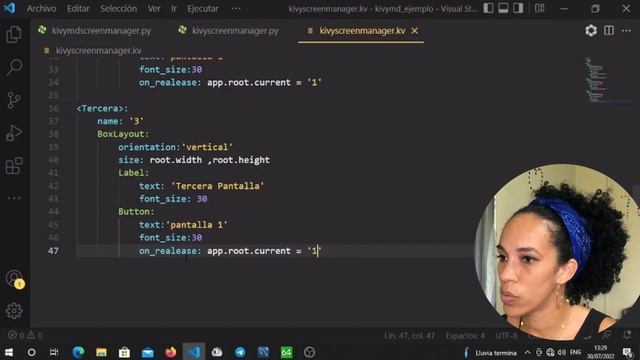Image resolution: width=640 pixels, height=360 pixels.
Task: Open network settings in system tray
Action: [550, 352]
